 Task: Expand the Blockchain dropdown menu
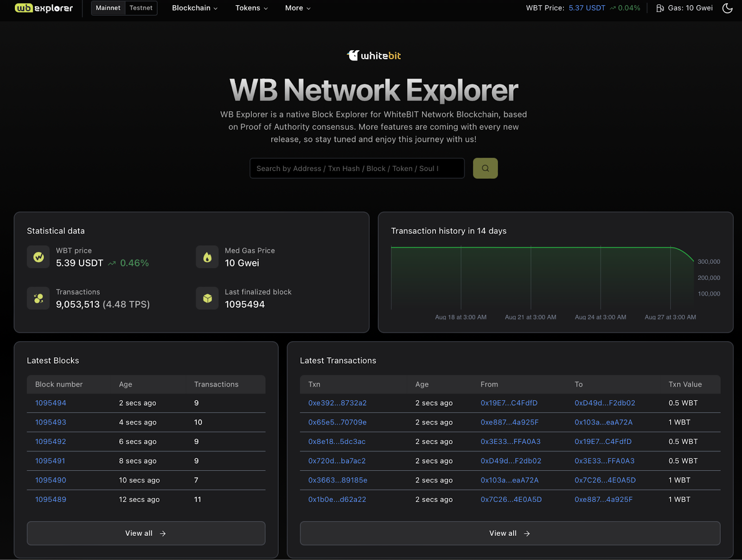point(195,8)
